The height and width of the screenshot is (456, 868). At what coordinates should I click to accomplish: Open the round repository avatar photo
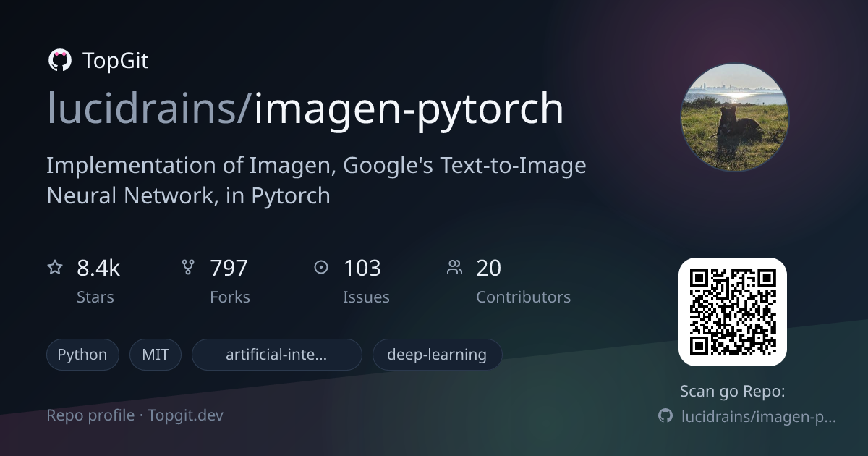(x=735, y=117)
